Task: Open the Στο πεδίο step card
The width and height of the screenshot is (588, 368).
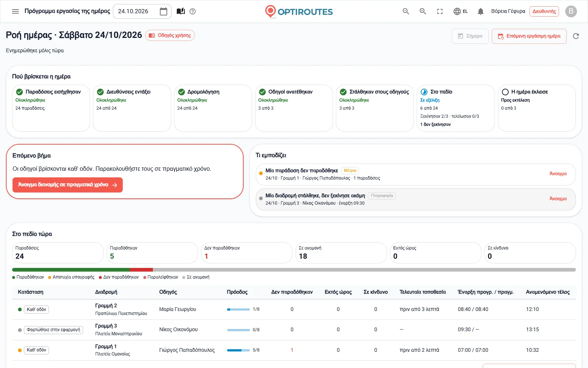Action: (x=456, y=108)
